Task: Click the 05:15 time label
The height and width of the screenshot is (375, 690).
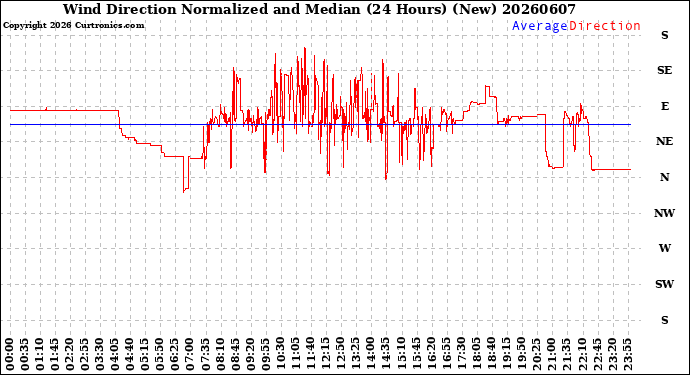Action: [x=145, y=354]
